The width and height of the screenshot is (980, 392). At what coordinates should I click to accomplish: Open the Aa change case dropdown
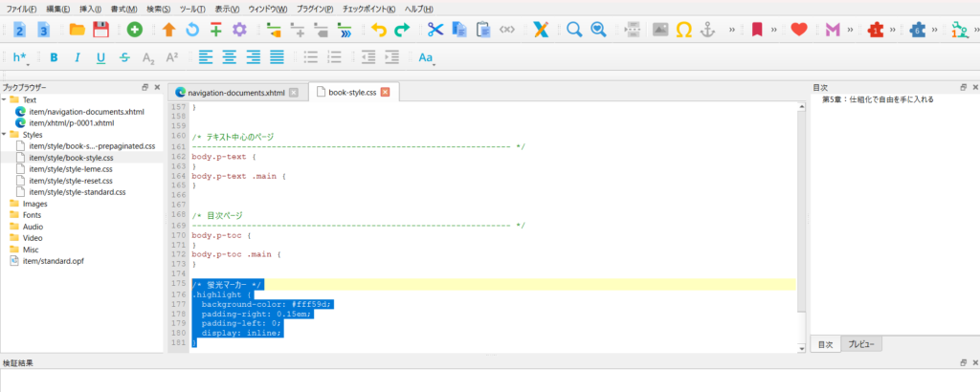[427, 57]
